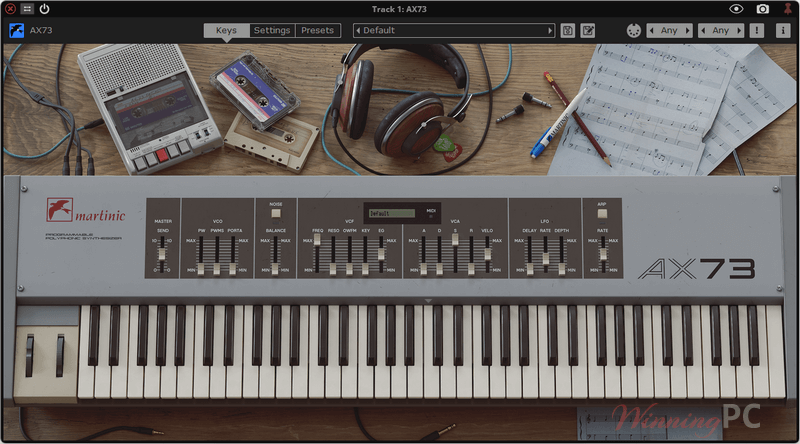Image resolution: width=800 pixels, height=444 pixels.
Task: Switch to the Settings tab
Action: pyautogui.click(x=272, y=31)
